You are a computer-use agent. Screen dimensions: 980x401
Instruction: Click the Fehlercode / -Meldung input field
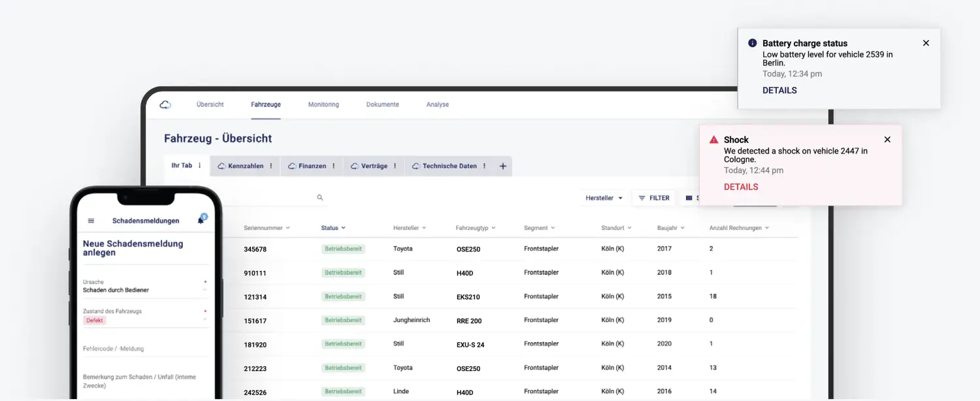(x=145, y=349)
